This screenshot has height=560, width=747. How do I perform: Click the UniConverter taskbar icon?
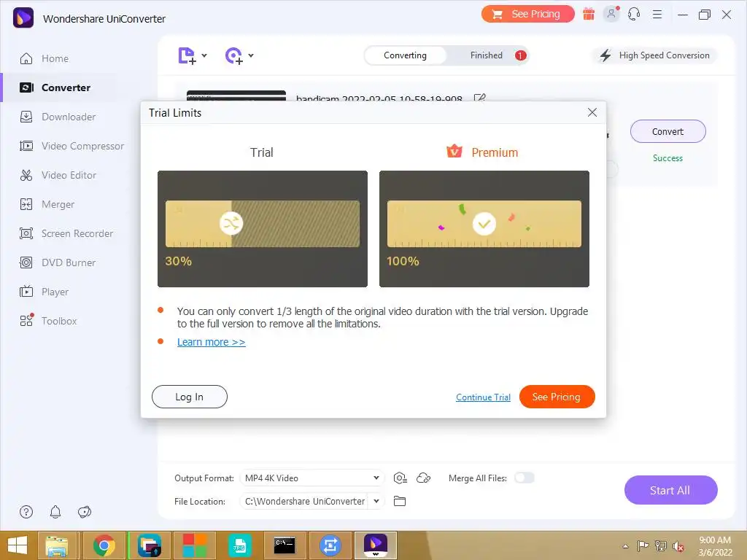coord(376,545)
